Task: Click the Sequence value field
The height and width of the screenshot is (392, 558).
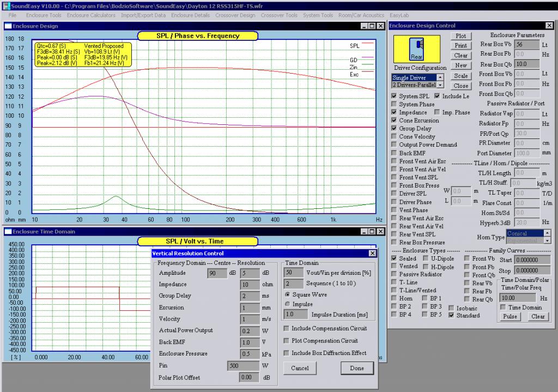Action: pos(293,284)
